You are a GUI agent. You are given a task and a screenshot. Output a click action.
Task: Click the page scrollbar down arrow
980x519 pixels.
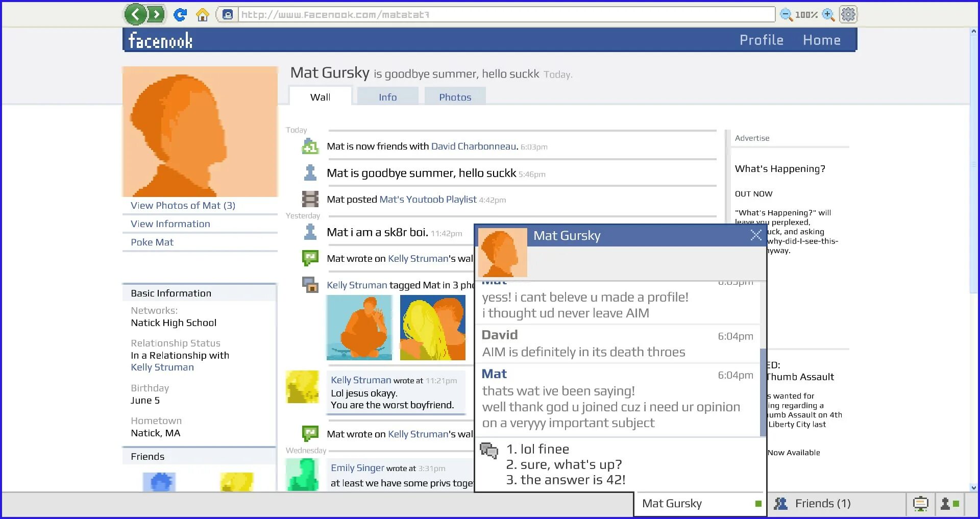(x=974, y=488)
